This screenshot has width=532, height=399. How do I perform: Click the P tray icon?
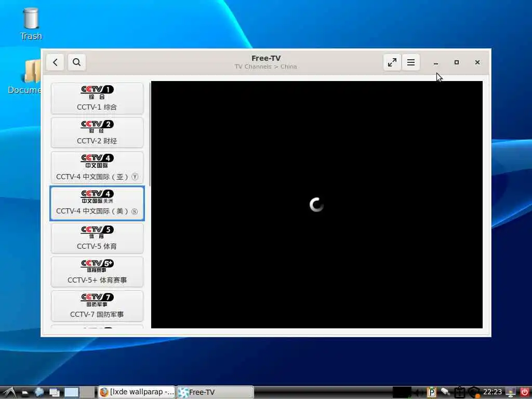click(x=431, y=392)
